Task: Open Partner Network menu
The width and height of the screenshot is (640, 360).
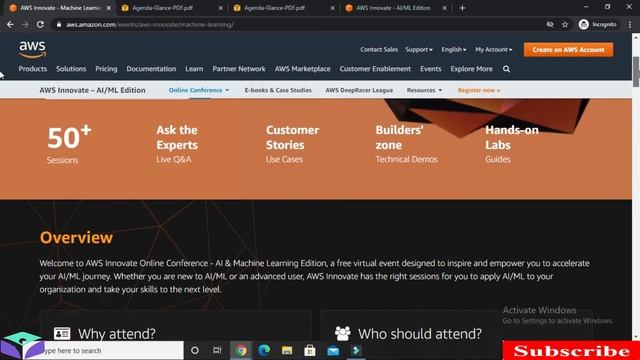Action: tap(239, 69)
